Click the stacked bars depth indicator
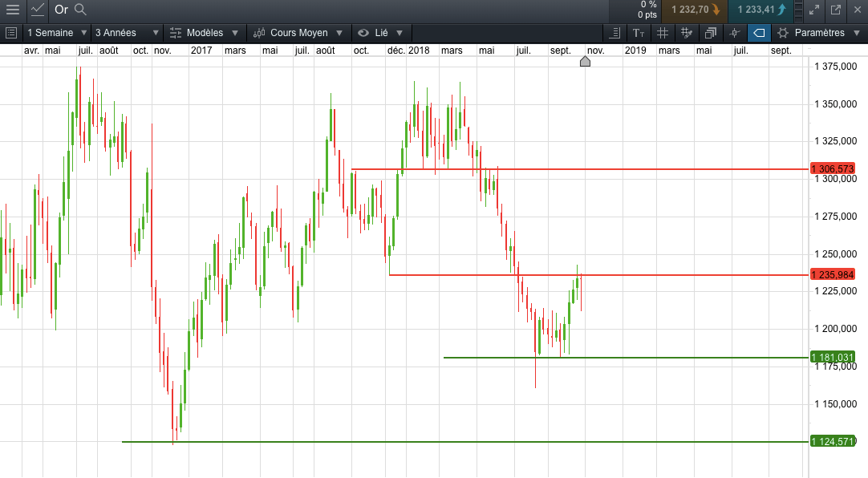This screenshot has width=868, height=478. click(x=798, y=10)
